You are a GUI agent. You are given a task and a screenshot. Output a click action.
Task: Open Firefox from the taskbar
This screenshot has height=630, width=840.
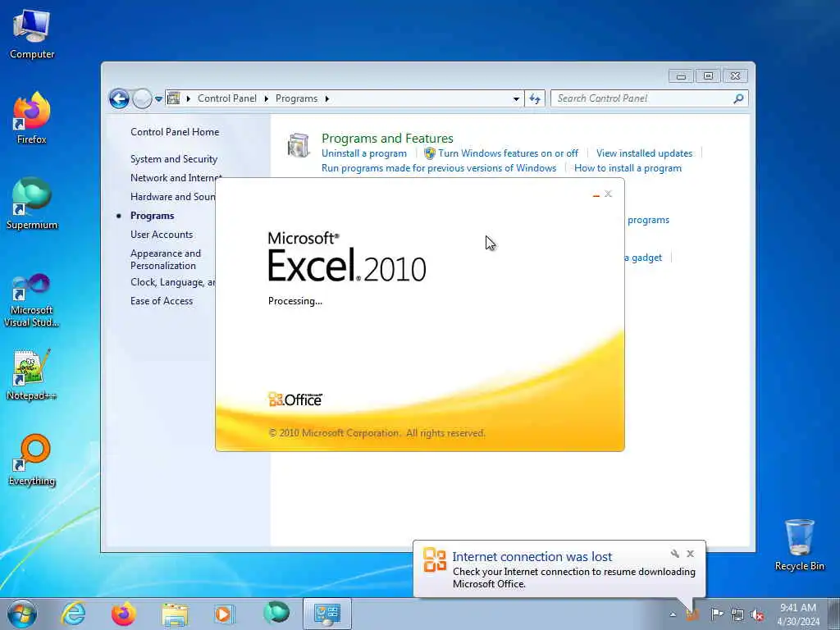click(123, 614)
